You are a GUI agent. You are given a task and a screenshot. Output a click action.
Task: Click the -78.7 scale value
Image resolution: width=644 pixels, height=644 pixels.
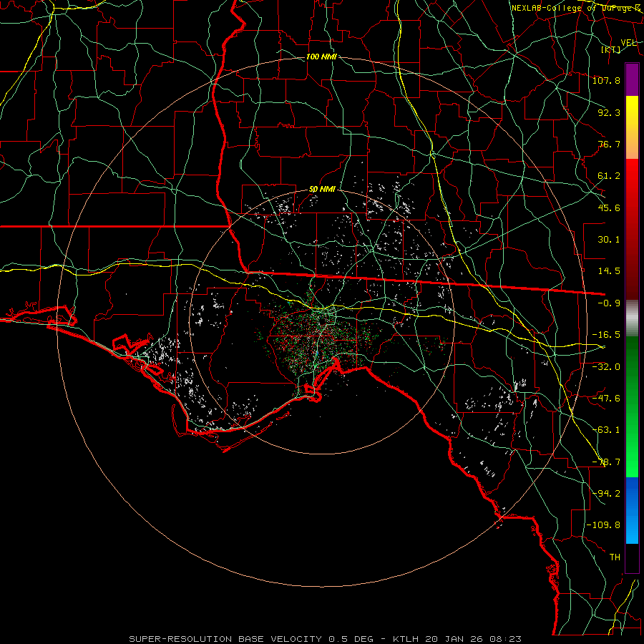point(606,462)
